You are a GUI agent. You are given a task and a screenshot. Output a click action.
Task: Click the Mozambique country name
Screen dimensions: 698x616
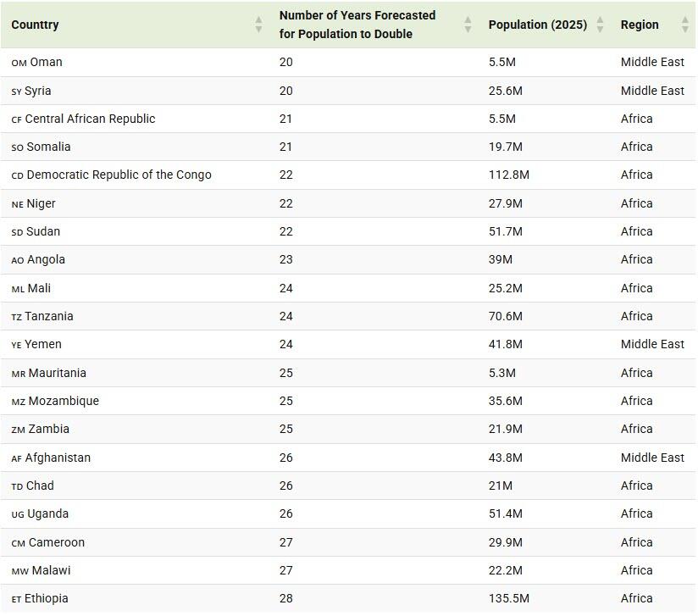[x=64, y=401]
